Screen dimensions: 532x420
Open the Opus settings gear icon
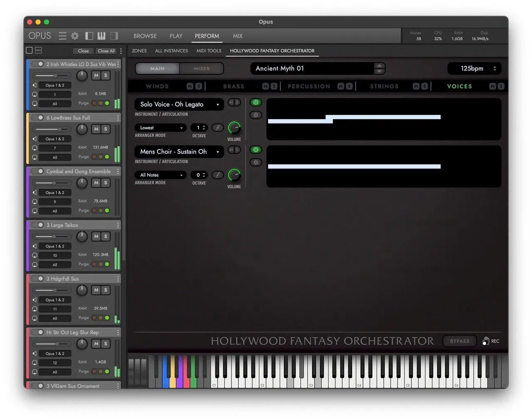pos(74,36)
